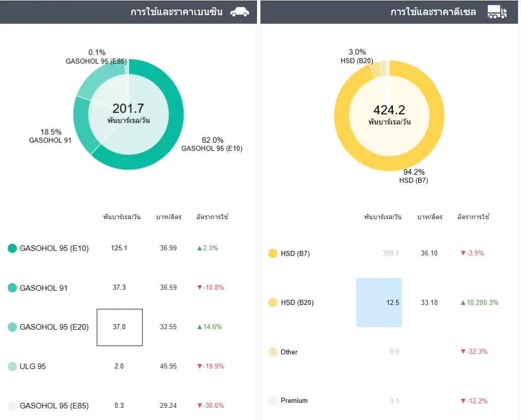The width and height of the screenshot is (521, 420).
Task: Select the GASOHOL 91 row label in the table
Action: click(43, 288)
